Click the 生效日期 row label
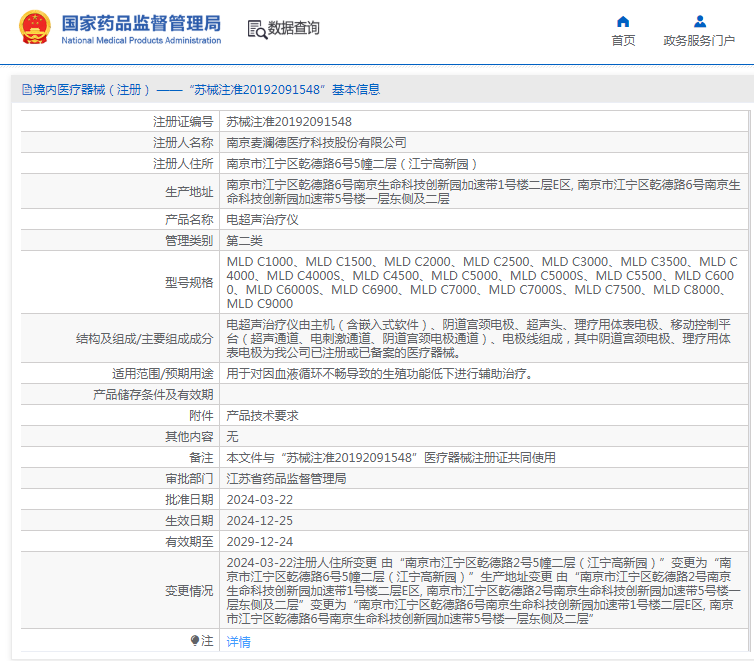This screenshot has width=754, height=661. (x=189, y=521)
